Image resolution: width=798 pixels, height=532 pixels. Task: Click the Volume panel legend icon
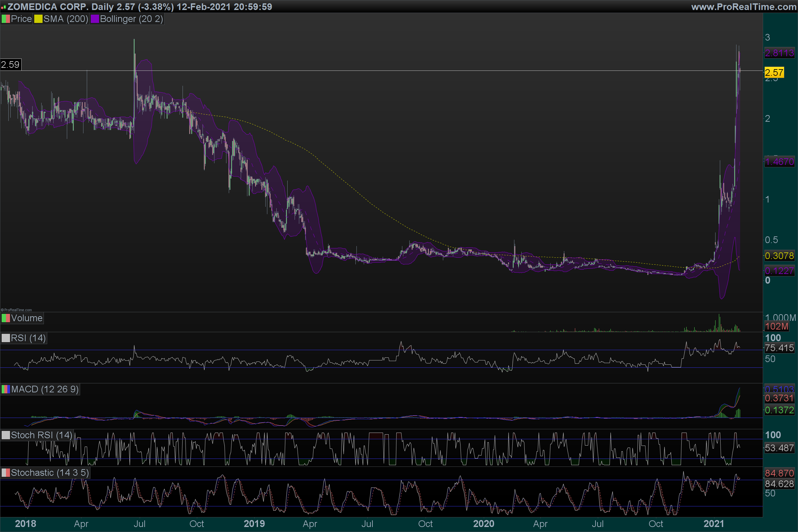6,318
